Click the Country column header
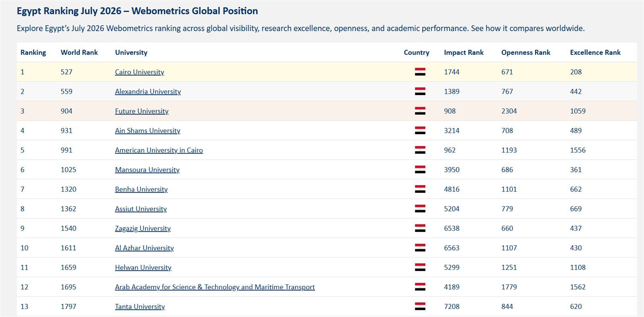Image resolution: width=644 pixels, height=317 pixels. pos(417,52)
